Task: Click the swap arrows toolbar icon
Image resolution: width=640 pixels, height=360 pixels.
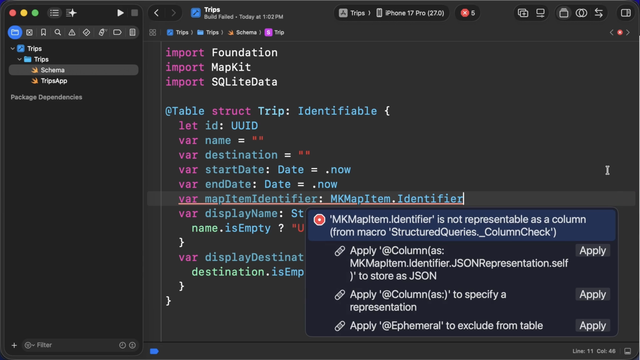Action: (x=599, y=13)
